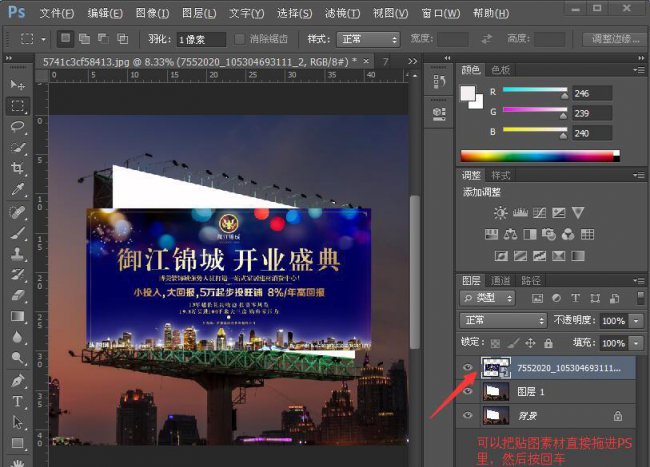Click the foreground color swatch
Image resolution: width=650 pixels, height=467 pixels.
(468, 93)
